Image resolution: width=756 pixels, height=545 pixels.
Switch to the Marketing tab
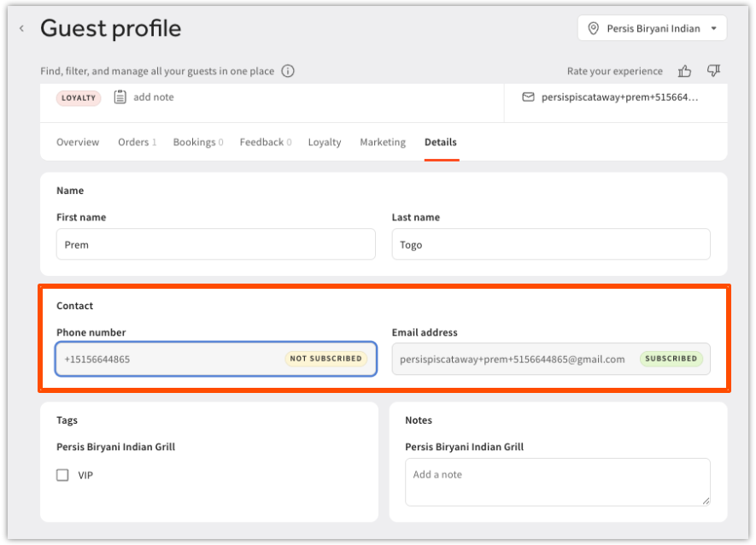coord(383,143)
